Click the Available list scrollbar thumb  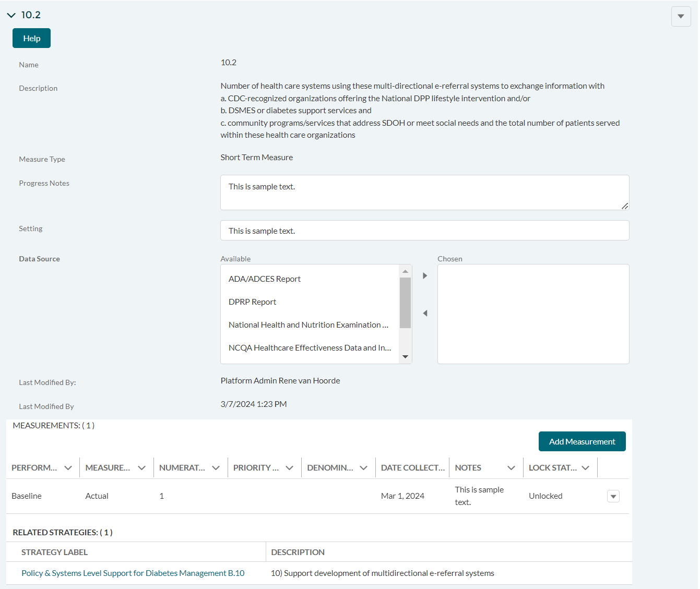point(405,303)
